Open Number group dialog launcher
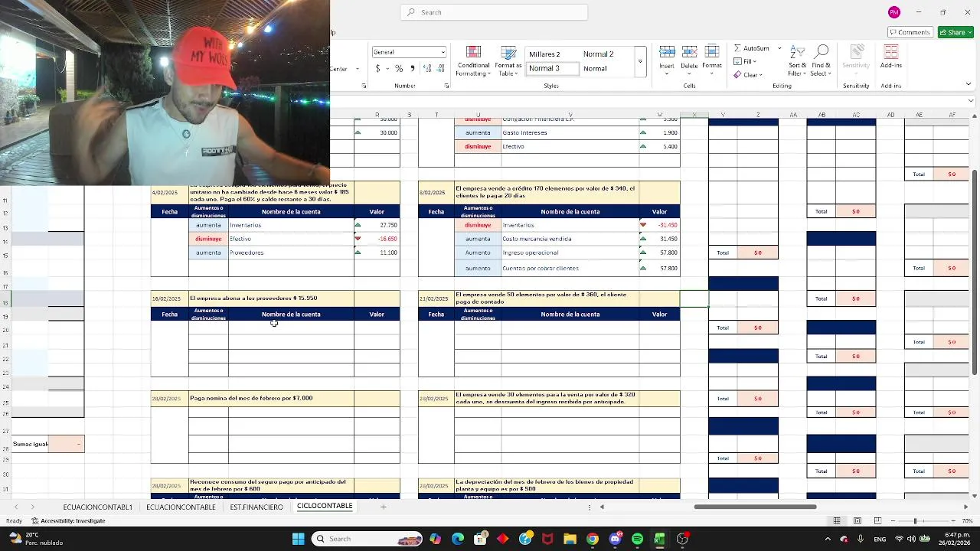The height and width of the screenshot is (551, 980). [446, 86]
